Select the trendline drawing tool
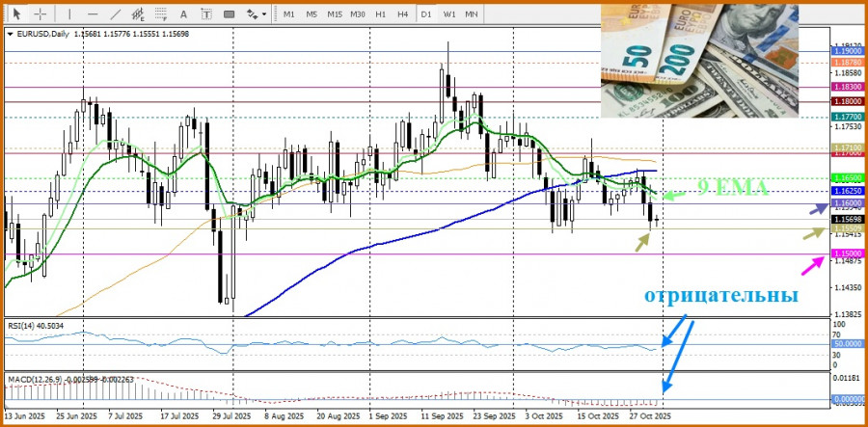 click(x=115, y=13)
